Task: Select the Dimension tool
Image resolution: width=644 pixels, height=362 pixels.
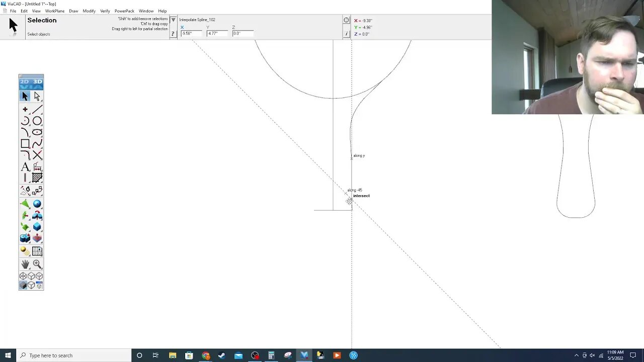Action: click(37, 167)
